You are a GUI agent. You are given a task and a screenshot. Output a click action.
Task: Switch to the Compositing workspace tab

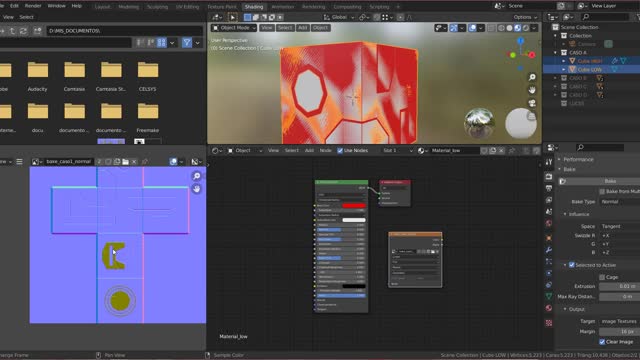click(347, 7)
